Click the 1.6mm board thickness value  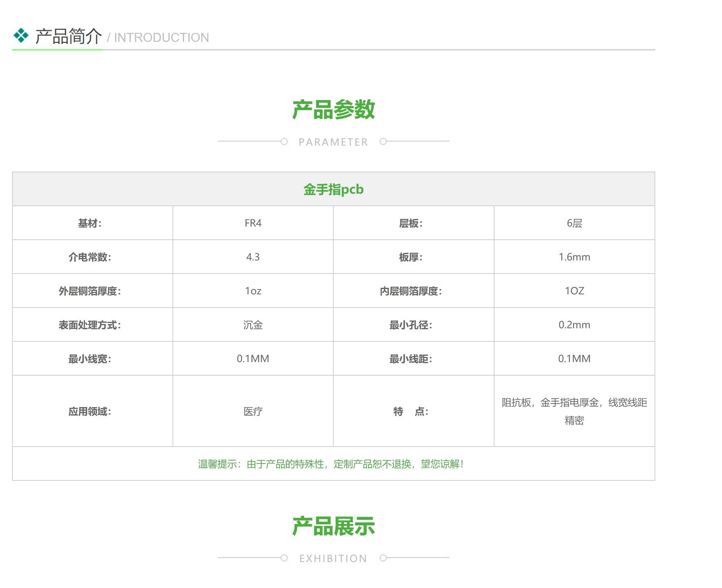click(574, 257)
